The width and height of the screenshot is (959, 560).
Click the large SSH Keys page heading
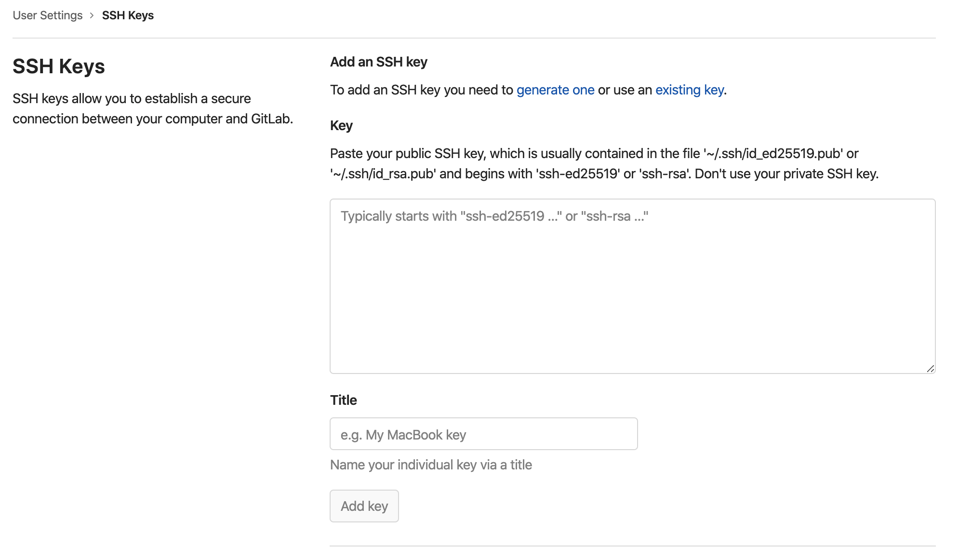coord(59,67)
